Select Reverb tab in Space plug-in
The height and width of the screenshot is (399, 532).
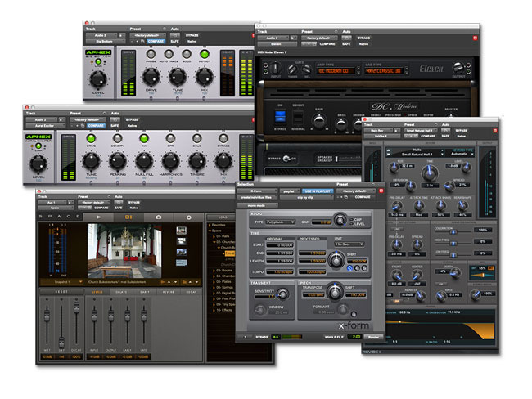tap(168, 292)
